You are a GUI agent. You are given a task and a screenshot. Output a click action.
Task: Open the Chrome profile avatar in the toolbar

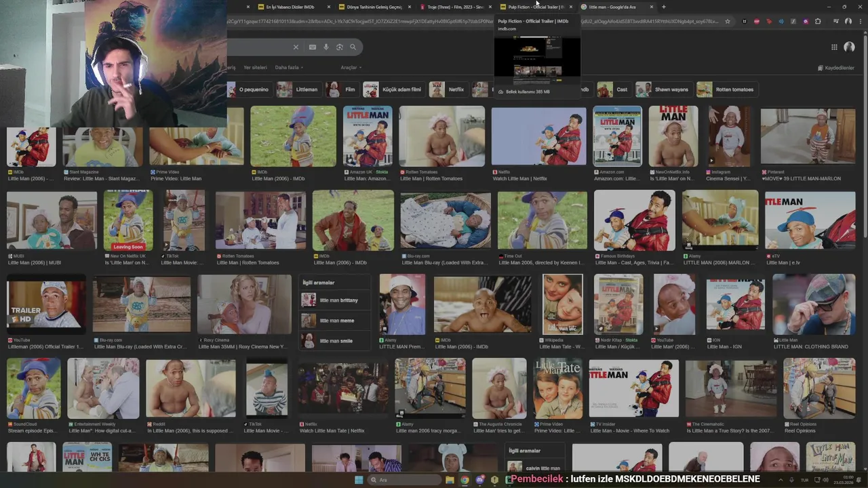click(848, 21)
